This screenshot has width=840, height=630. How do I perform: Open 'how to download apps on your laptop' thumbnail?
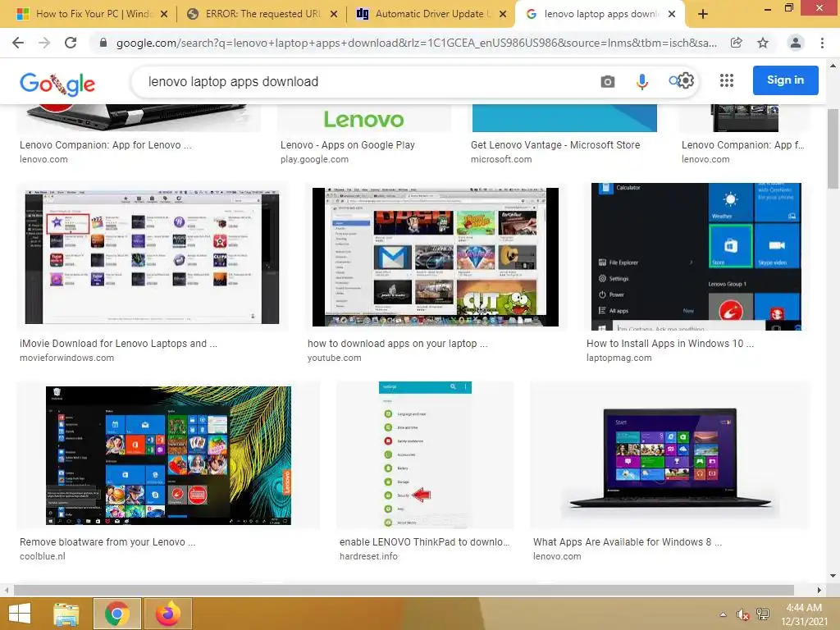(435, 257)
